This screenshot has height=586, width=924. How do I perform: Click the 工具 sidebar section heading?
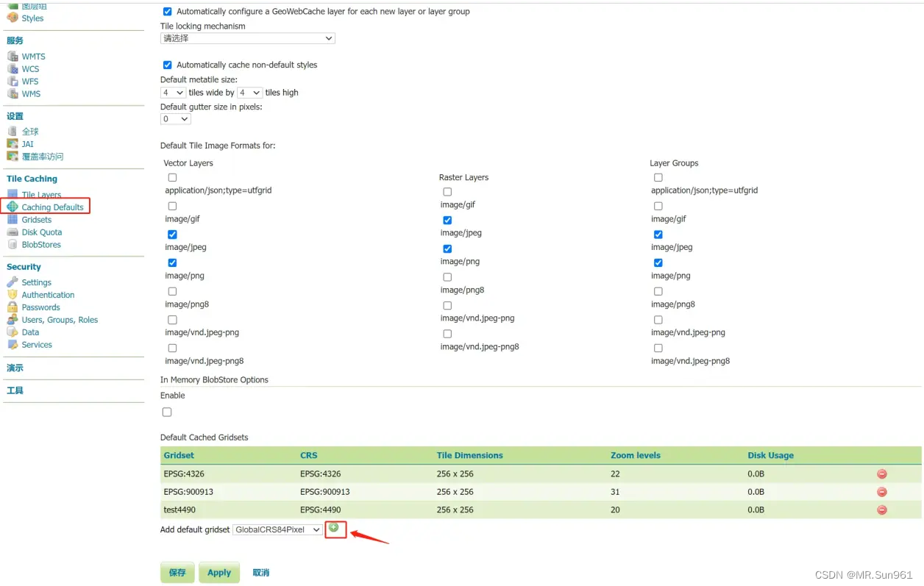click(x=15, y=390)
